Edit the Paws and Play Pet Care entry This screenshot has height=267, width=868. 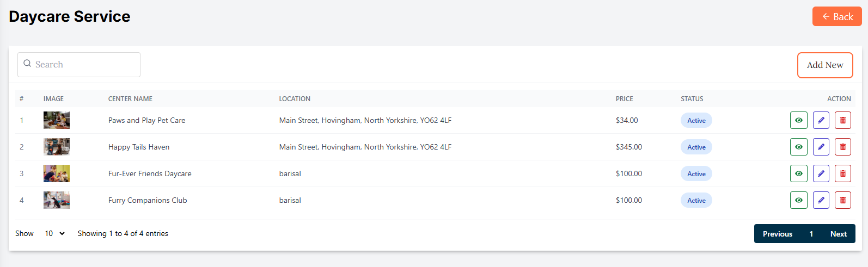click(x=821, y=120)
